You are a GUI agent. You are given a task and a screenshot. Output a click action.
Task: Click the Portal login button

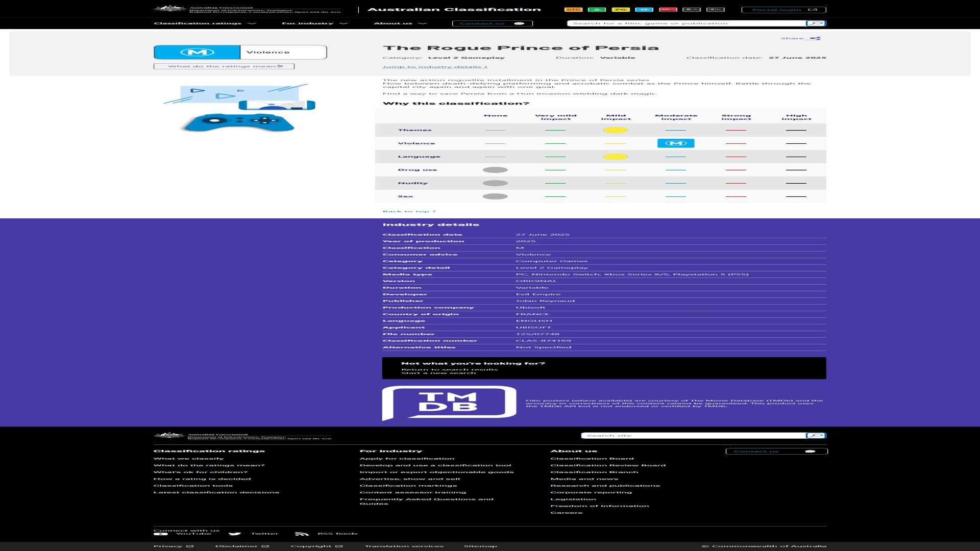coord(783,10)
